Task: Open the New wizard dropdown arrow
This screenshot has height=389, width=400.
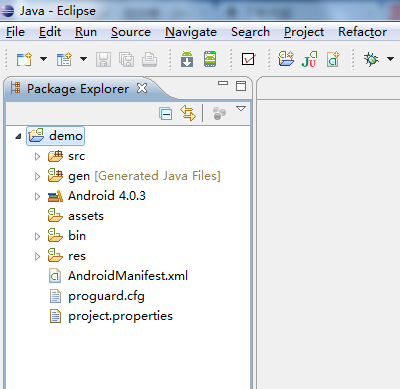Action: [43, 59]
